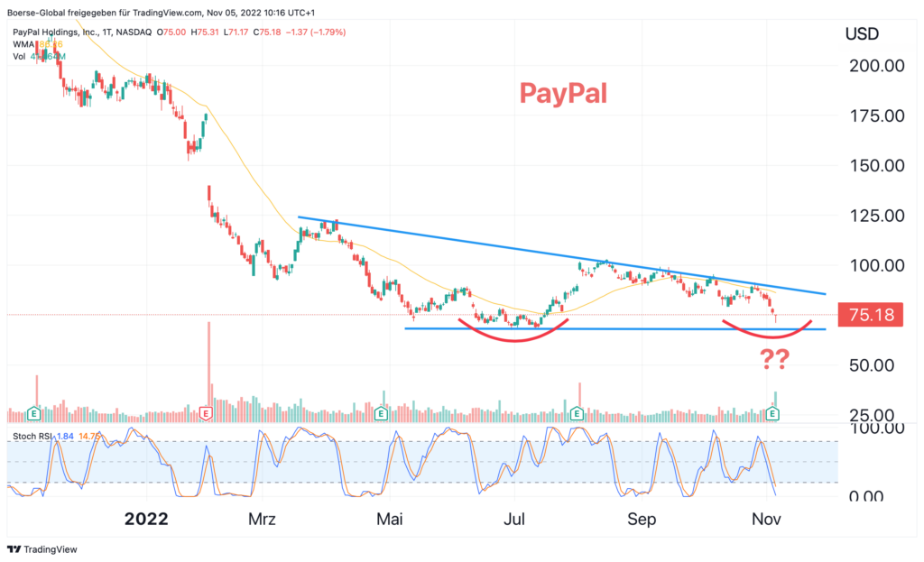This screenshot has width=924, height=562.
Task: Click the 0.00 Stoch RSI axis label
Action: pos(866,497)
